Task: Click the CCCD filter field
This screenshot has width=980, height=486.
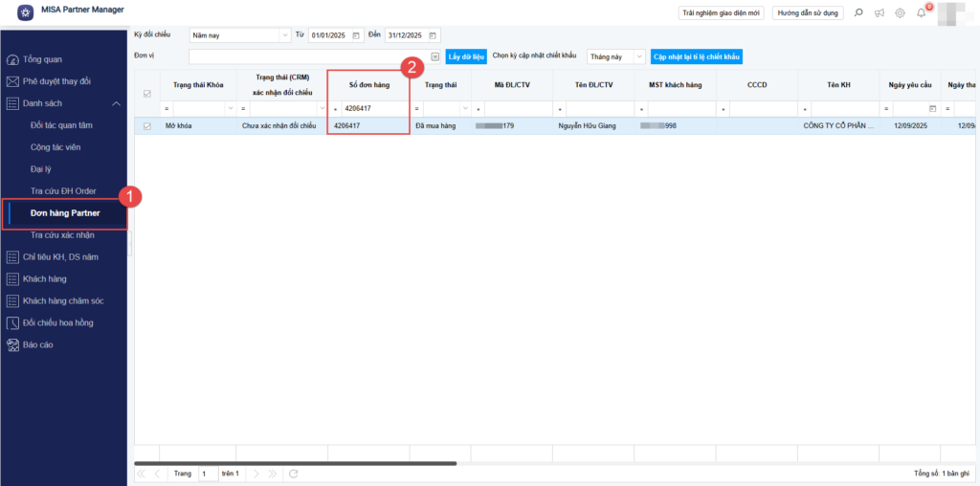Action: pyautogui.click(x=763, y=109)
